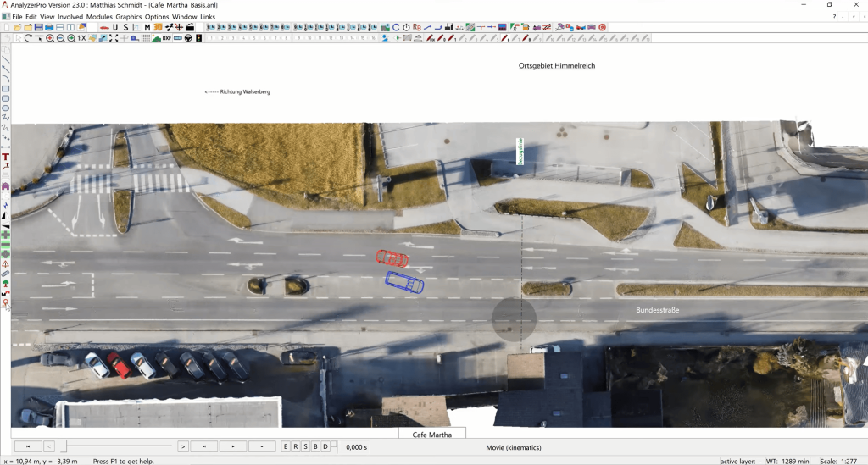Select the zoom in magnifier icon
The width and height of the screenshot is (868, 465).
(x=50, y=39)
